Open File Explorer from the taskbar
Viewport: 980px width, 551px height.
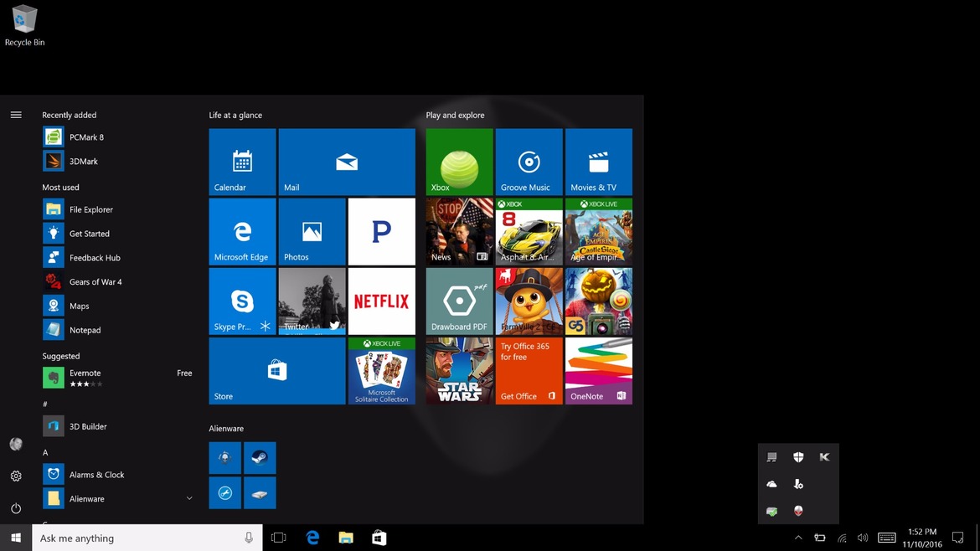coord(346,538)
